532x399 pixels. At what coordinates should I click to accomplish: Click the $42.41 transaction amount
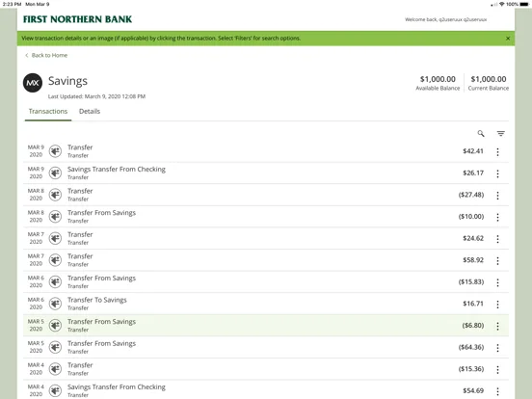(x=473, y=151)
